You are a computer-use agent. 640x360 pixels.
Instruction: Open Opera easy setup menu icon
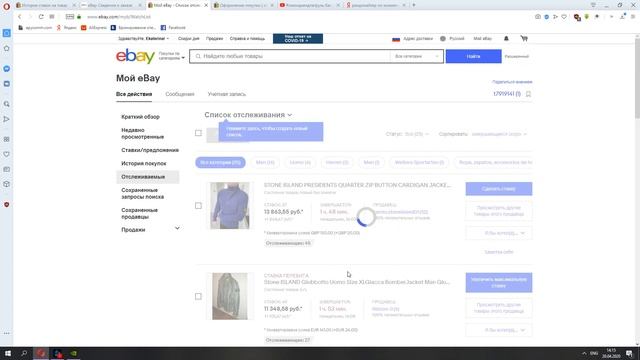click(x=633, y=17)
